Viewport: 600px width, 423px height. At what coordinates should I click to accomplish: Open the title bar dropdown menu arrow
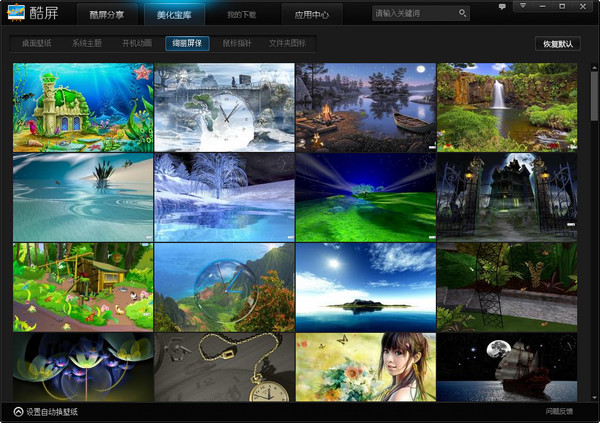521,6
